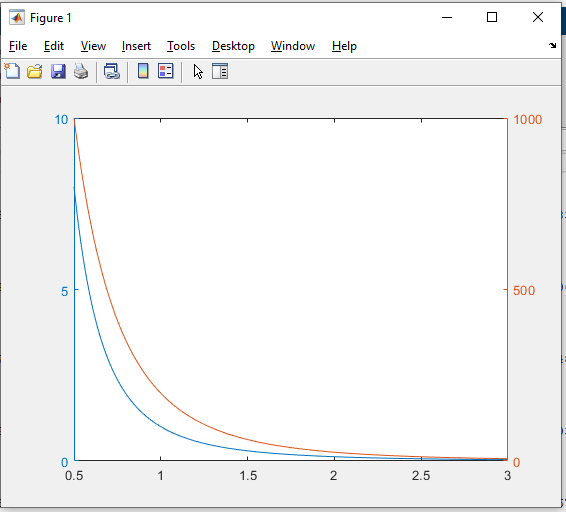Open the Help menu
The height and width of the screenshot is (512, 566).
pyautogui.click(x=344, y=46)
